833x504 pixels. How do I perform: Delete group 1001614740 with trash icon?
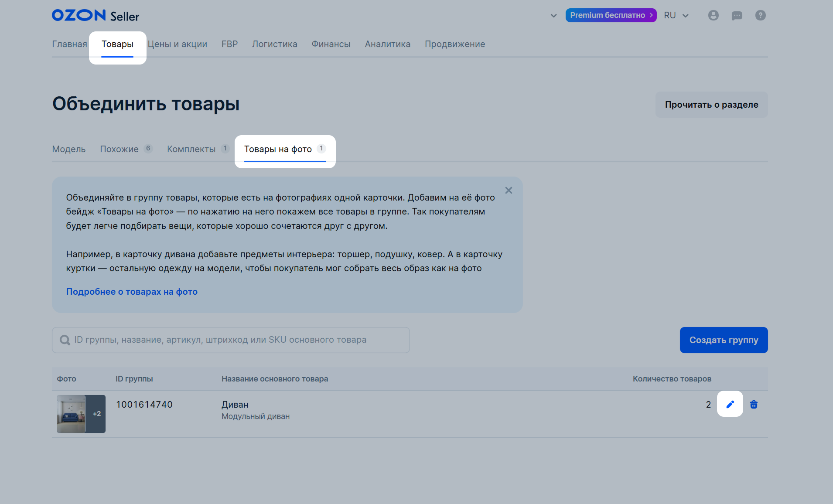pyautogui.click(x=754, y=405)
